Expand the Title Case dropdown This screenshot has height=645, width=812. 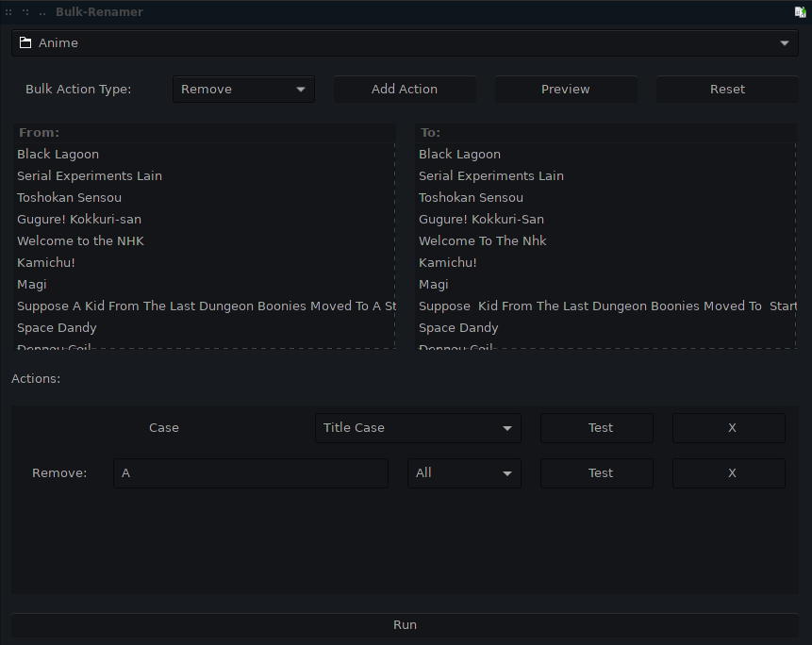click(418, 428)
